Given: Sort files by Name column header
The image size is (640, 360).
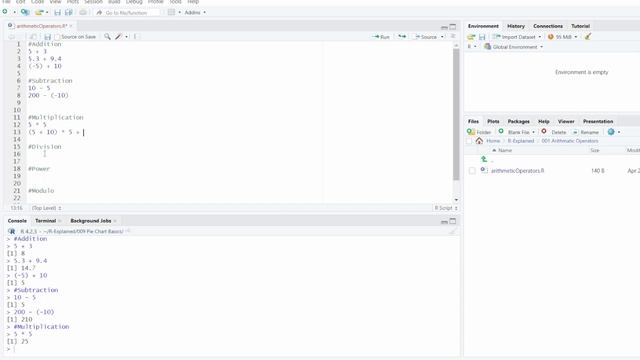Looking at the screenshot, I should pyautogui.click(x=505, y=151).
